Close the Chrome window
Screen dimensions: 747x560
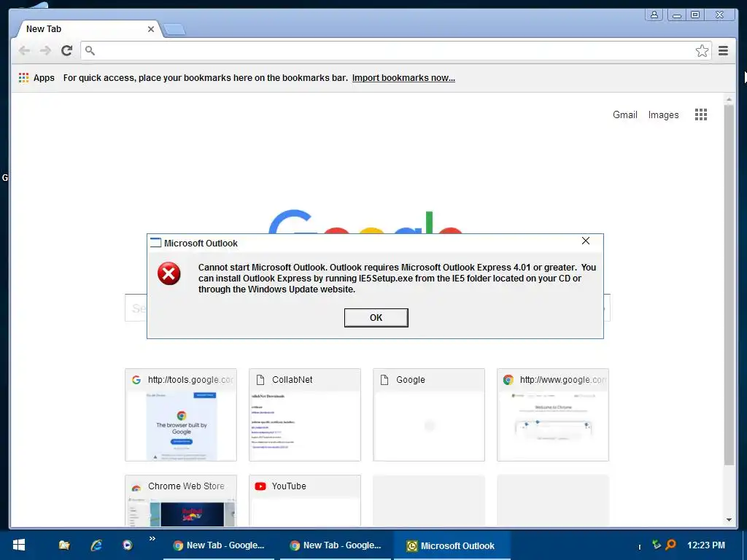pyautogui.click(x=719, y=15)
